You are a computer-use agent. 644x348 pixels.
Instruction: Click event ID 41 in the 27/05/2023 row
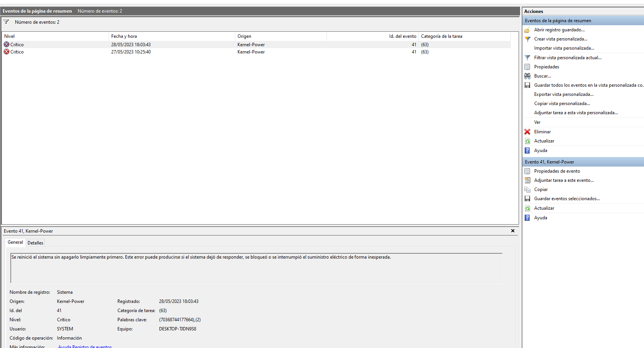point(414,52)
